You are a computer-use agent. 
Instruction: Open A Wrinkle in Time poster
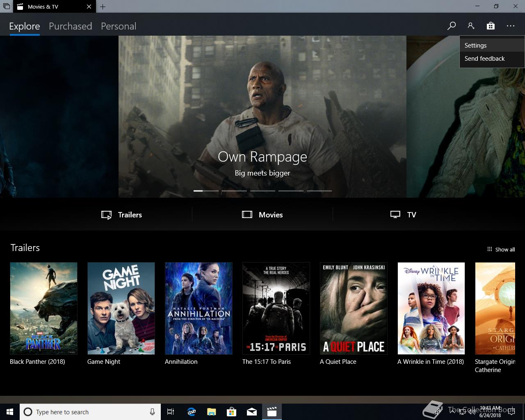click(x=431, y=308)
